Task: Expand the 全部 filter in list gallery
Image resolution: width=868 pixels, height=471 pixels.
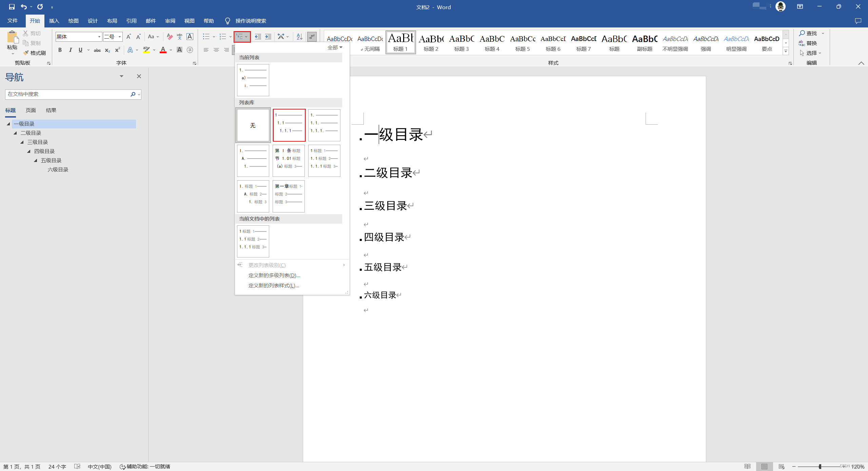Action: (x=335, y=47)
